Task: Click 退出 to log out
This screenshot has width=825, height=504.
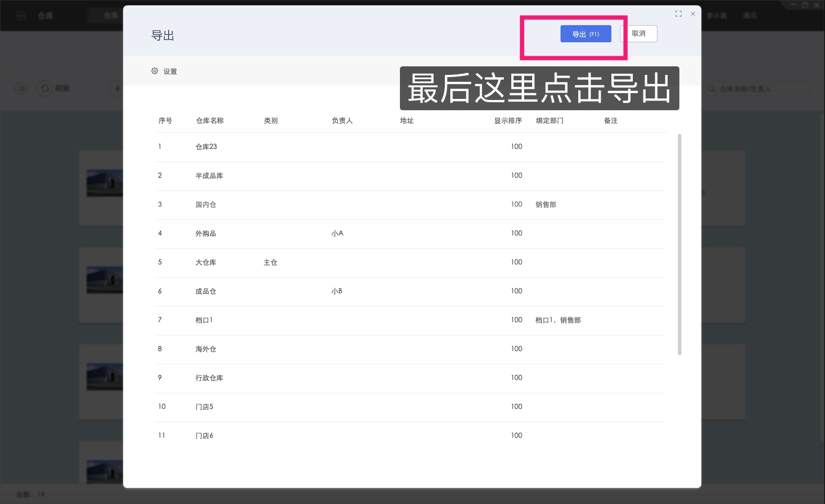Action: [750, 15]
